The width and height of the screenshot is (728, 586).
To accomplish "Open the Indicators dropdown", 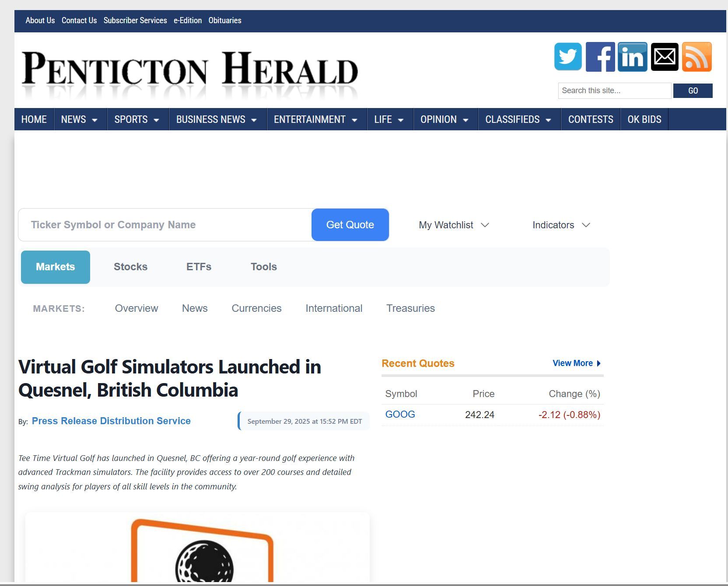I will pyautogui.click(x=561, y=225).
